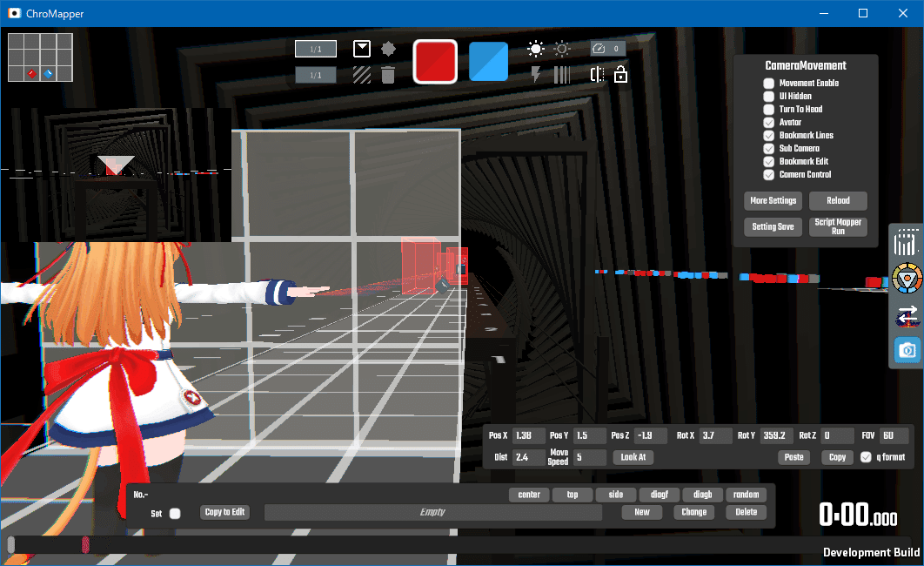The width and height of the screenshot is (924, 566).
Task: Edit the Rot Z value field
Action: [837, 435]
